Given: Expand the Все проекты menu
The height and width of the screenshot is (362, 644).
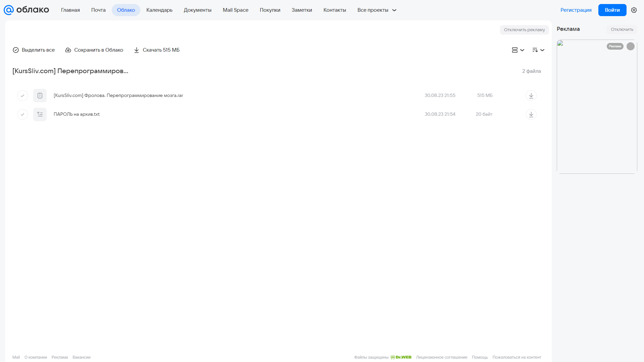Looking at the screenshot, I should pos(377,10).
